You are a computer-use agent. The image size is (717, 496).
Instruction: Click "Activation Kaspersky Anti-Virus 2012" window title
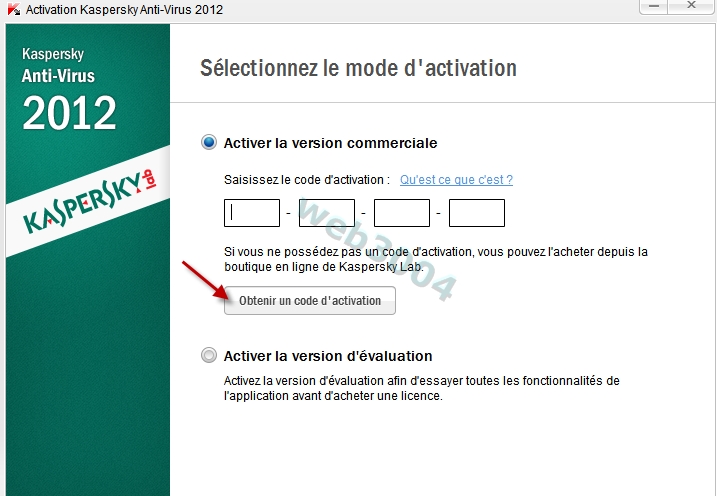point(124,10)
